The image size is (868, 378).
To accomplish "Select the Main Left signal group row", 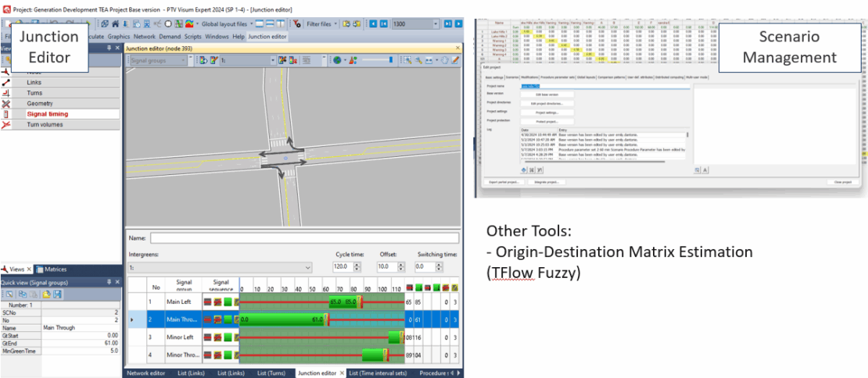I will [293, 302].
